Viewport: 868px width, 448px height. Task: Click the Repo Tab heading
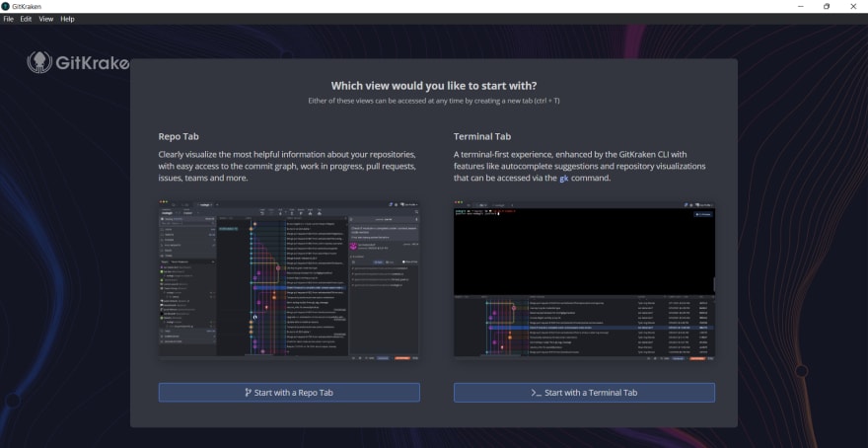[x=179, y=136]
